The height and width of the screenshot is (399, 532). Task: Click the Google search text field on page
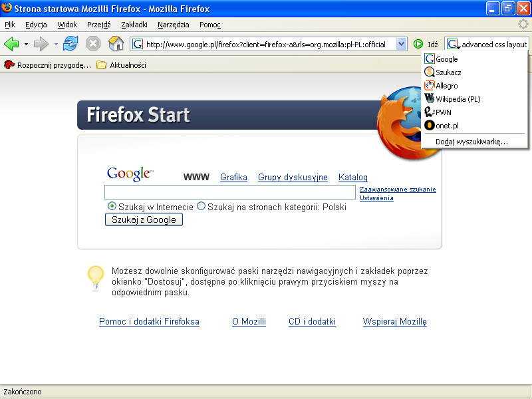coord(230,192)
